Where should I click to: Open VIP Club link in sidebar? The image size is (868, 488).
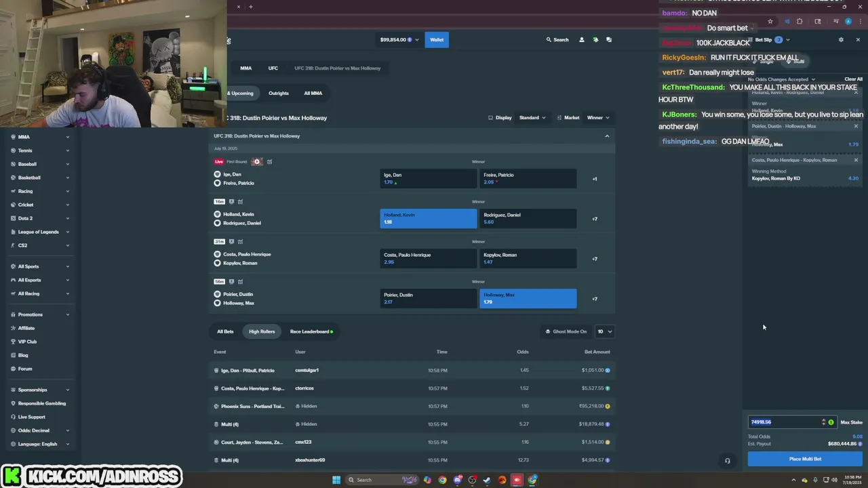27,342
